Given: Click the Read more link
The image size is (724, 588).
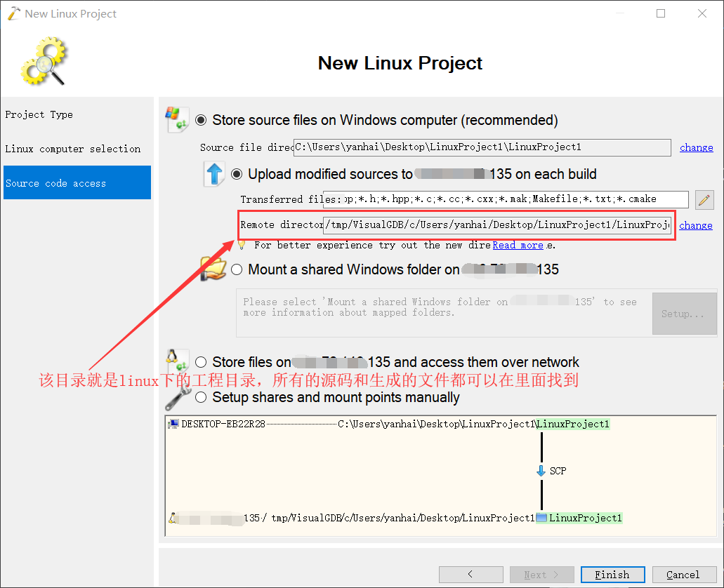Looking at the screenshot, I should point(518,245).
